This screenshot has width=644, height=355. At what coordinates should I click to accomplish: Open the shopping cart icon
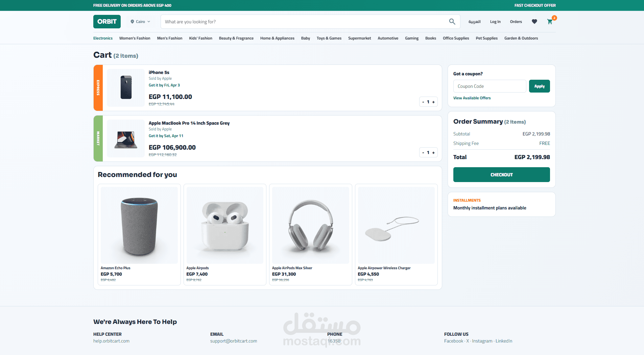coord(550,22)
